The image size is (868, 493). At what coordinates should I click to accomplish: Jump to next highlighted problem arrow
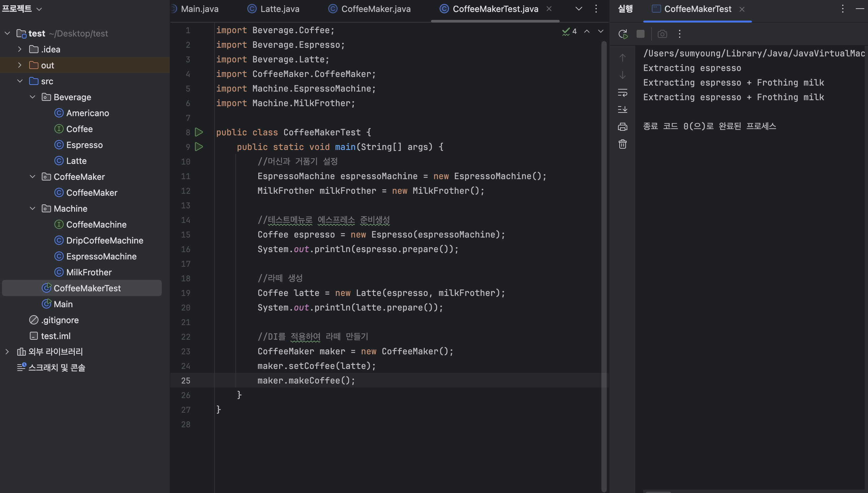pyautogui.click(x=601, y=31)
